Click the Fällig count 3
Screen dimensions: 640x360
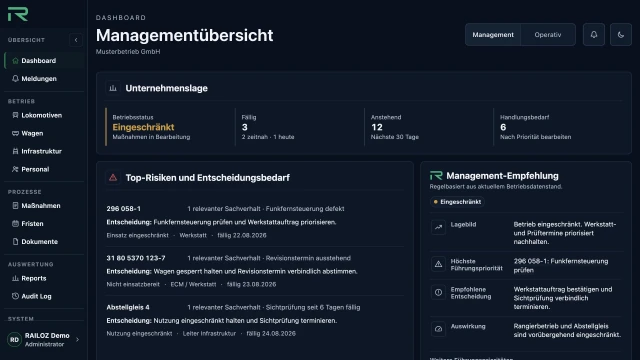(244, 127)
